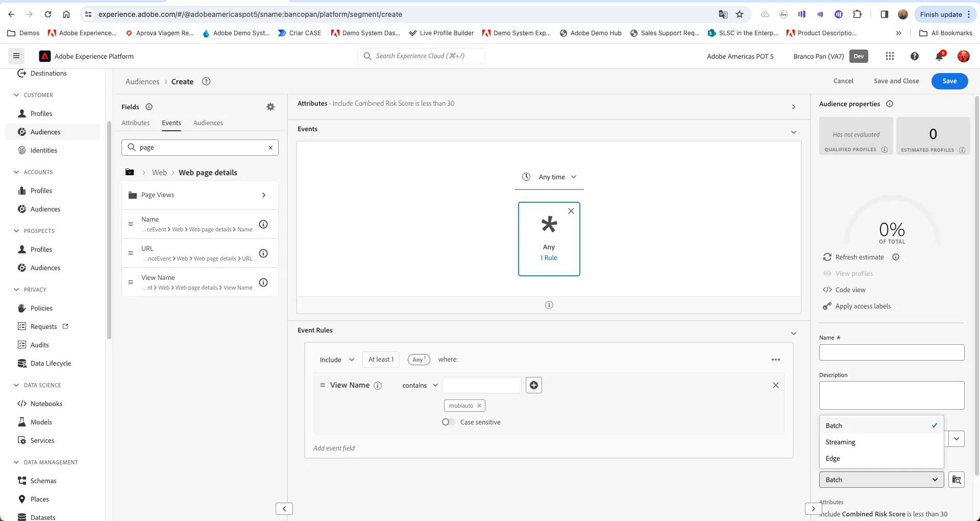Collapse the left fields panel arrow

coord(284,509)
